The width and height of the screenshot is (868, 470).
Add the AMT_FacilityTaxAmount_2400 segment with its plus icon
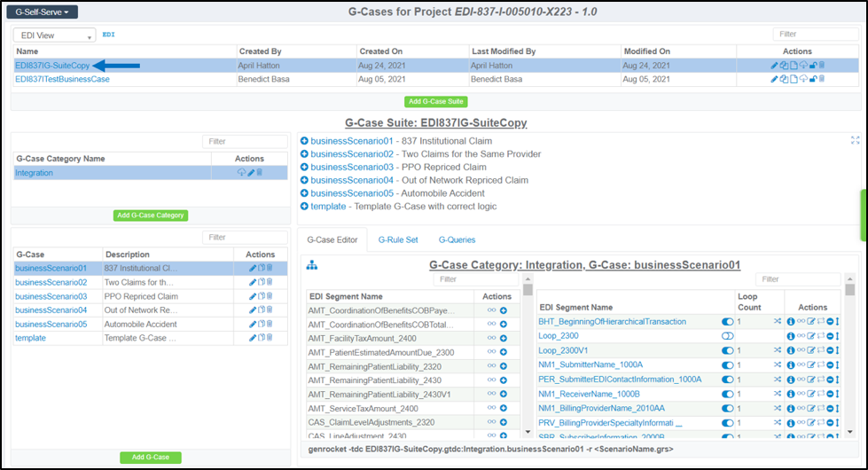point(504,338)
